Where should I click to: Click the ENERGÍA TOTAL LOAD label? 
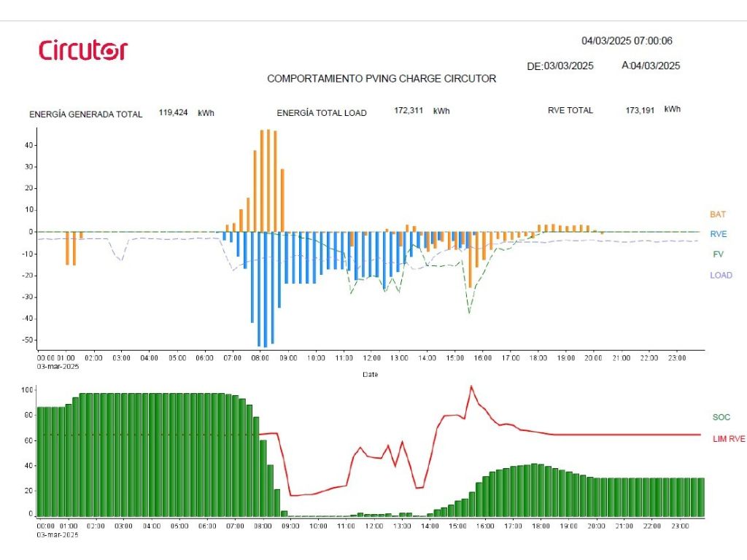click(322, 113)
